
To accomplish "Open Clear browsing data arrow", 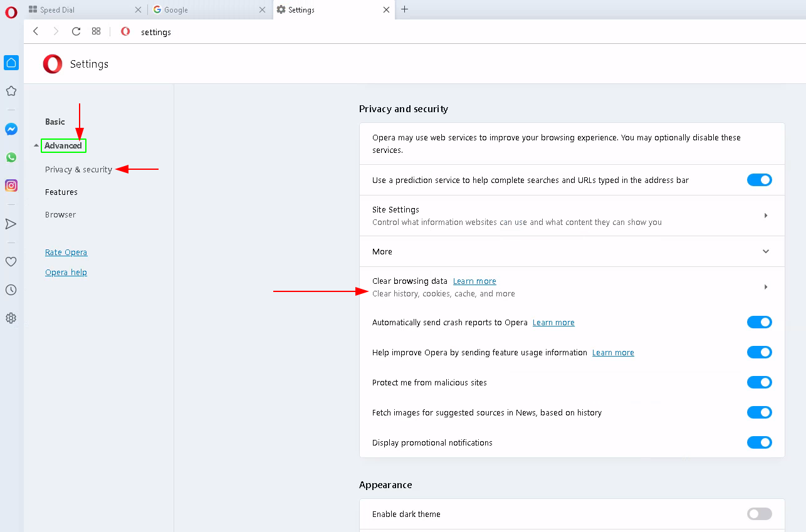I will coord(765,287).
